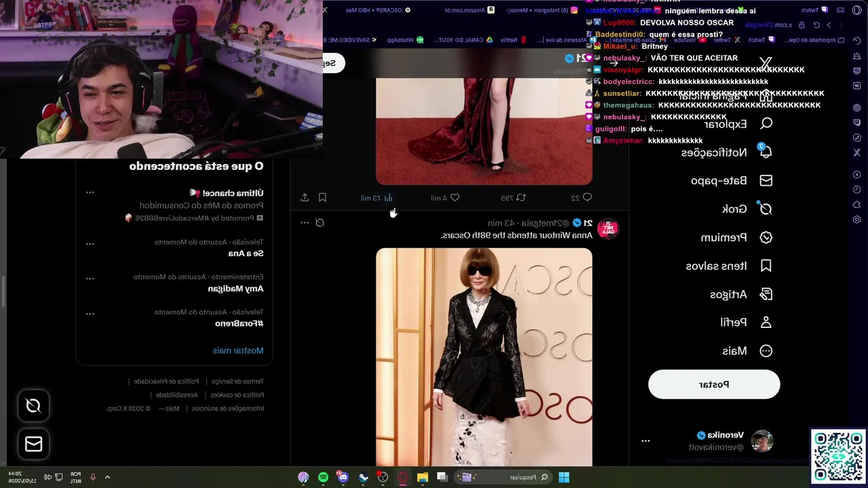The height and width of the screenshot is (488, 868).
Task: Open the Acessibilidade footer link
Action: point(177,395)
